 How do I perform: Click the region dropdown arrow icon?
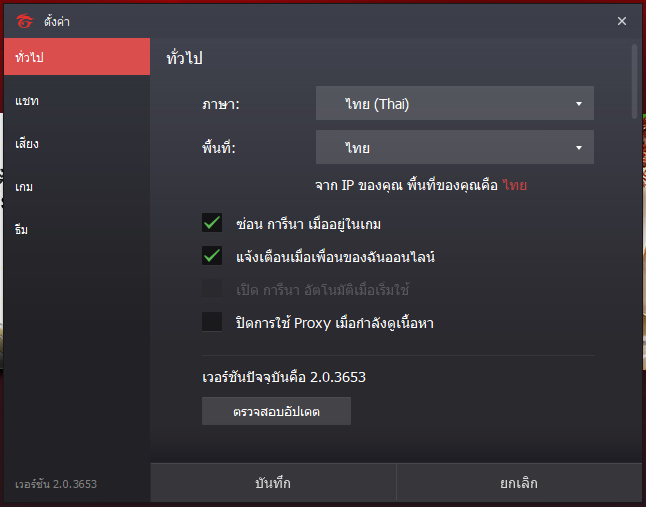coord(579,148)
